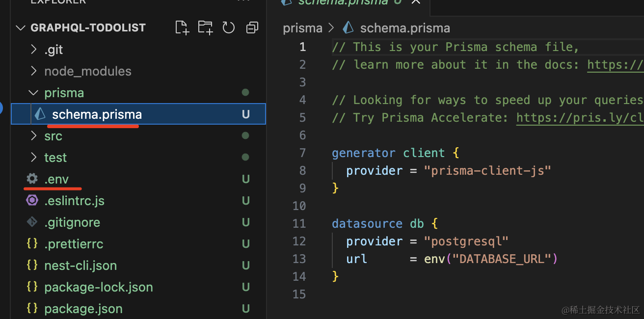Click line number 7 in the gutter

(x=302, y=153)
